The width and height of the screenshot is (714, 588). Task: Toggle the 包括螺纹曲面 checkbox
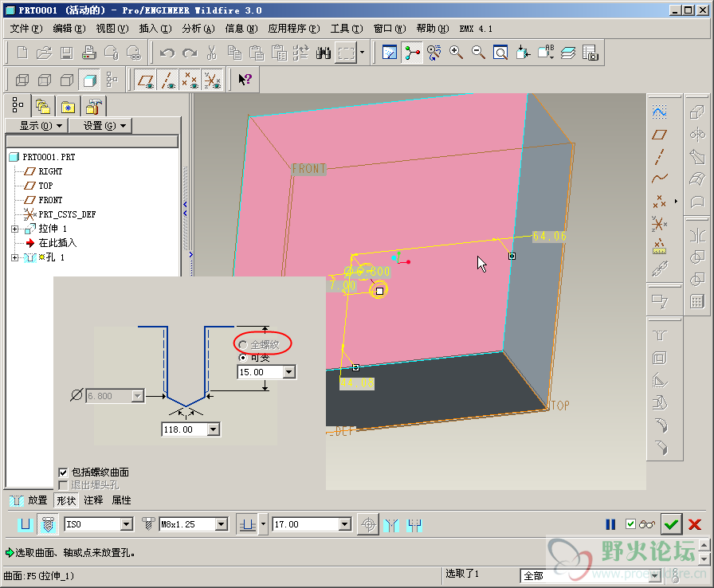pos(63,472)
